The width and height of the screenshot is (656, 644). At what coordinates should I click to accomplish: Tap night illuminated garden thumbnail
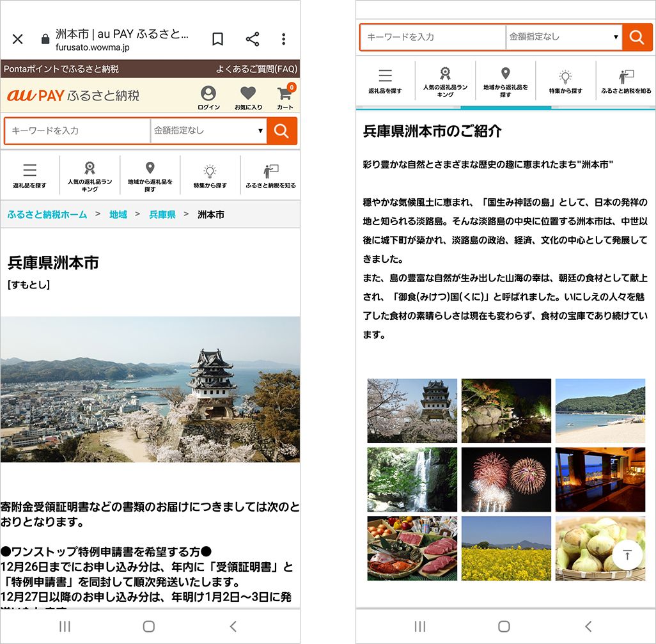click(506, 411)
